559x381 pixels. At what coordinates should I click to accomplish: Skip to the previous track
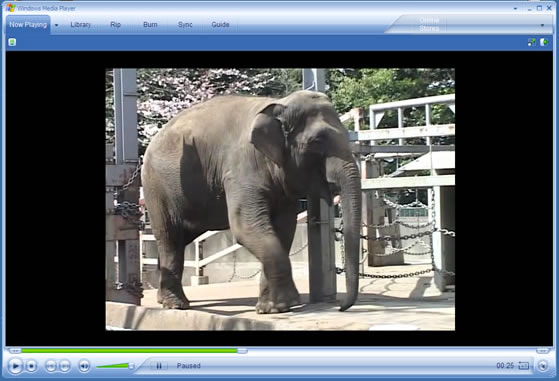(51, 366)
